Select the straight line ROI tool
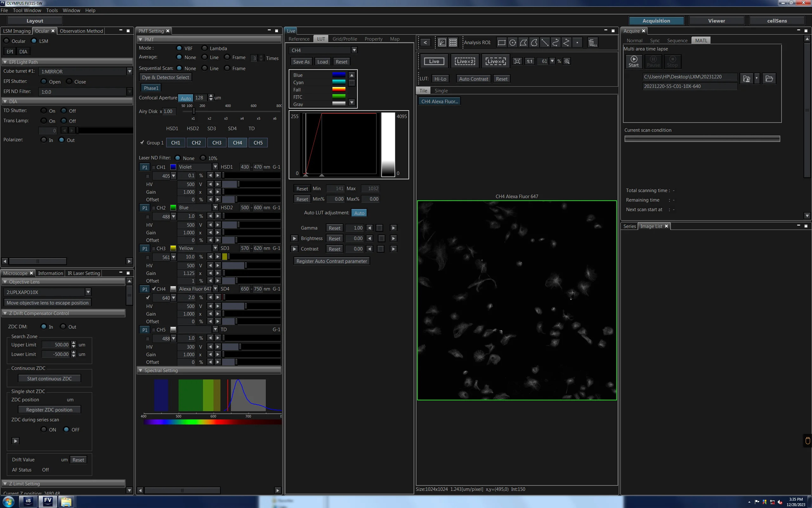The image size is (812, 508). point(545,43)
